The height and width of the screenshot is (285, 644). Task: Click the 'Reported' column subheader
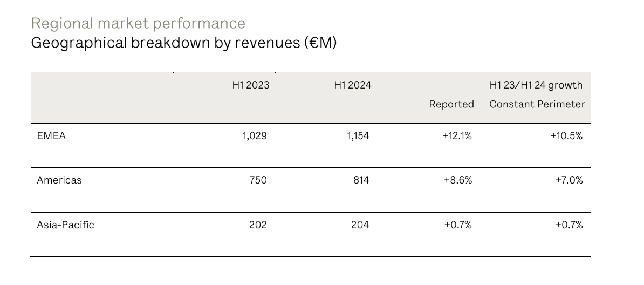451,104
